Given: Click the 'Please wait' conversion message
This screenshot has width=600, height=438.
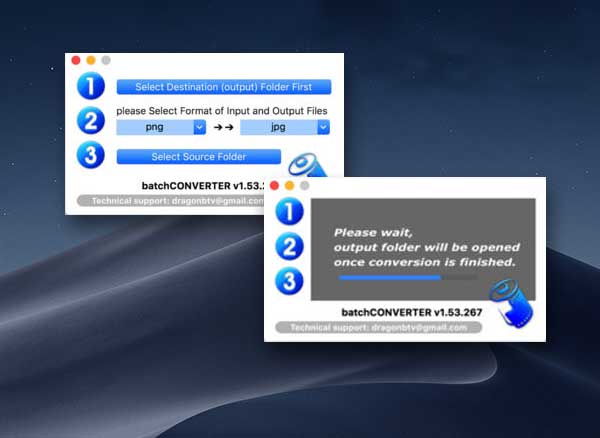Looking at the screenshot, I should (426, 247).
